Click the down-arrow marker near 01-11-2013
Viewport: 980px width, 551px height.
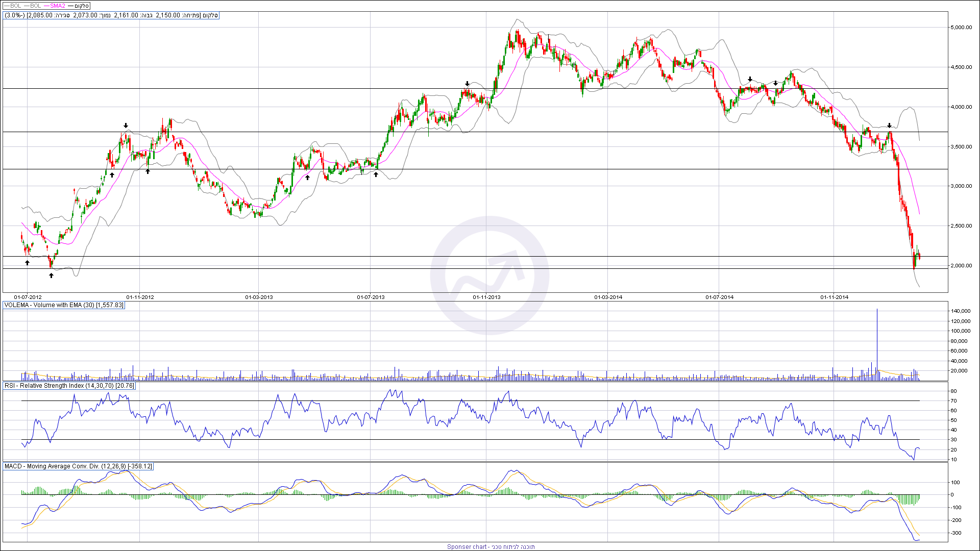point(467,84)
